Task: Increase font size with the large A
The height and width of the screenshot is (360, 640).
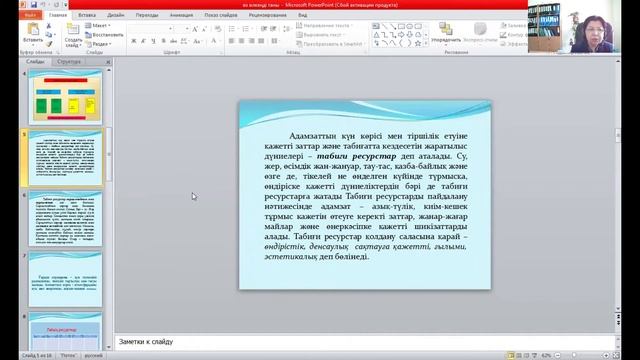Action: [195, 29]
